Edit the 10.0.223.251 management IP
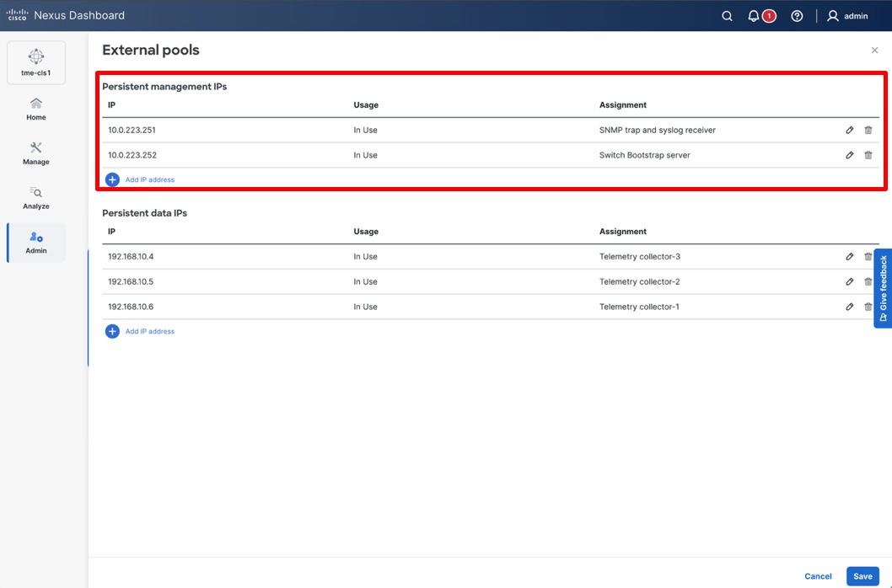The image size is (892, 588). coord(849,129)
